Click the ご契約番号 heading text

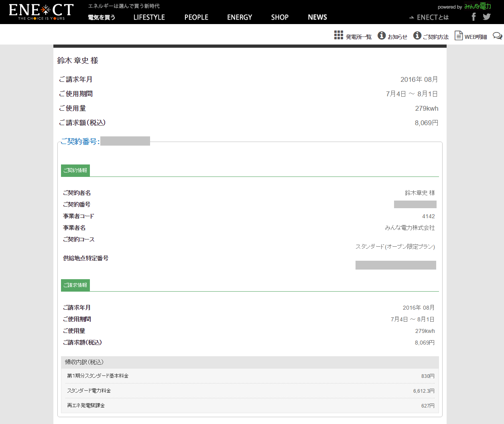coord(80,142)
